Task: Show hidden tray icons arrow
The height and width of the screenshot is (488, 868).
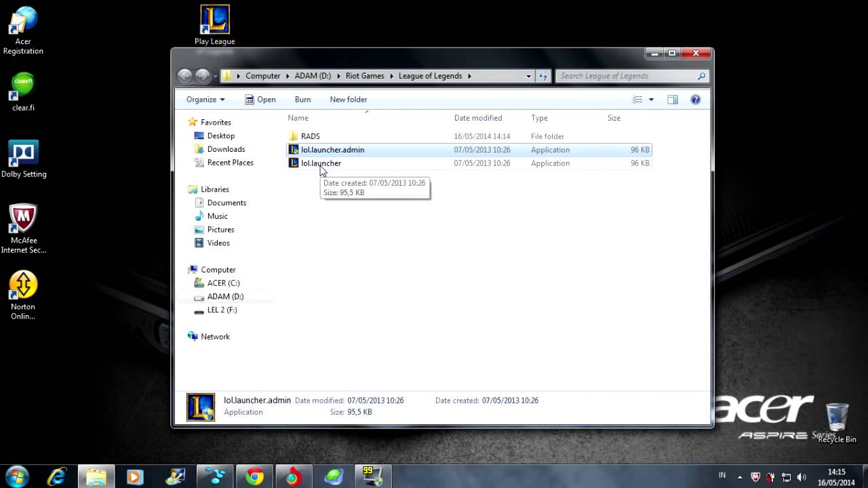Action: (740, 477)
